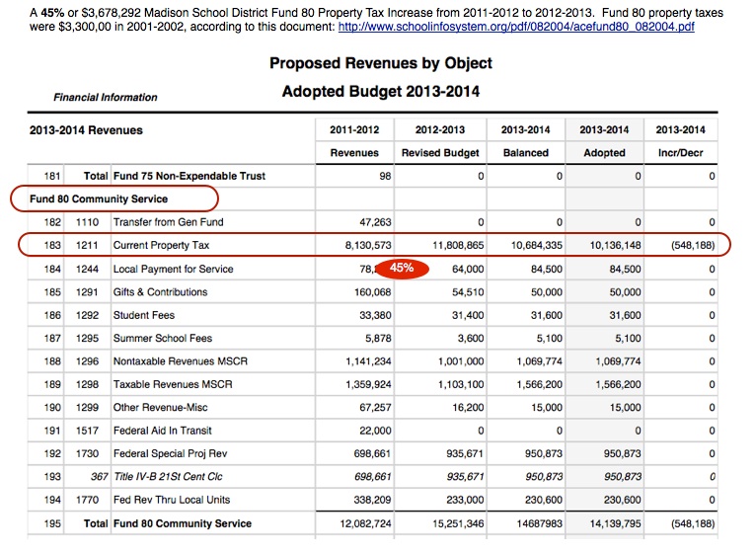Click the value 233,000
The width and height of the screenshot is (756, 555).
(465, 500)
